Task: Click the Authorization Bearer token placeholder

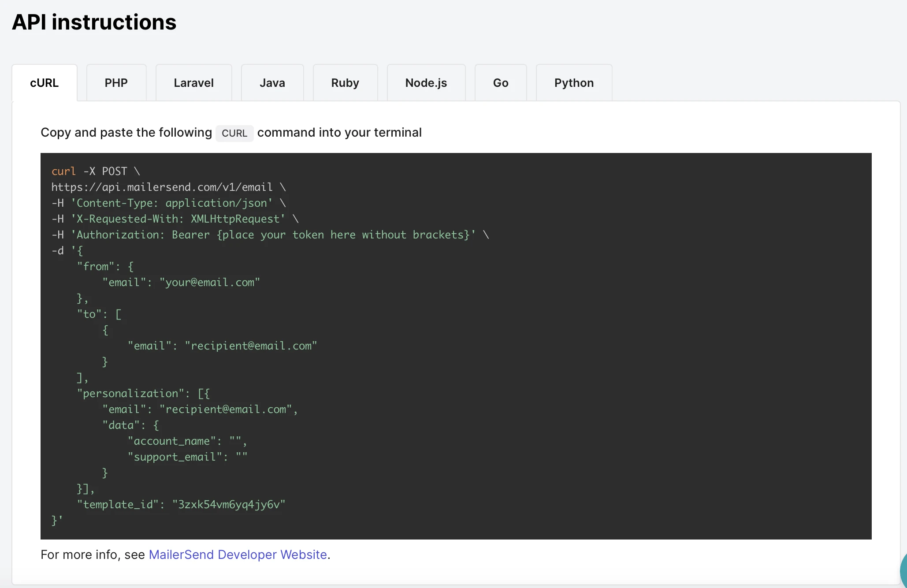Action: 344,235
